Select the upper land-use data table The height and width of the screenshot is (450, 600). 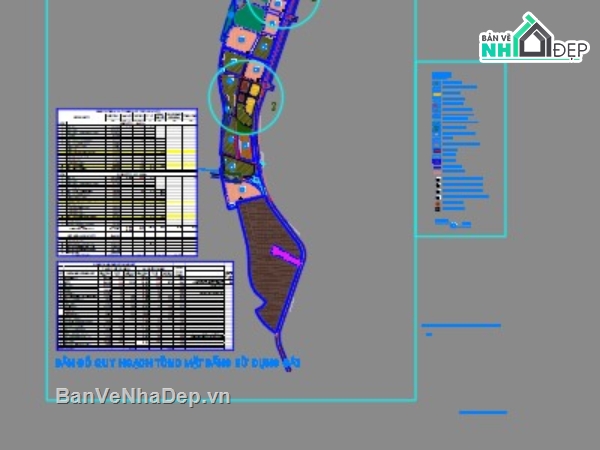click(x=127, y=182)
